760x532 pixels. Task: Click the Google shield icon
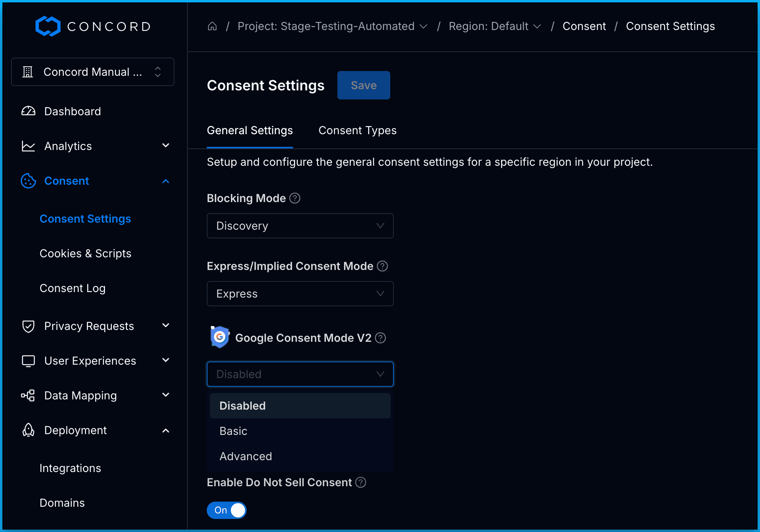(220, 337)
